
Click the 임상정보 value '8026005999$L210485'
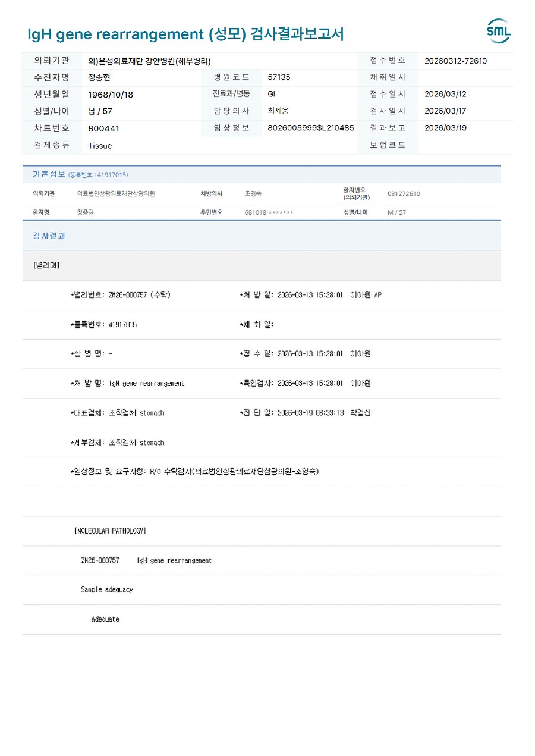[x=311, y=128]
